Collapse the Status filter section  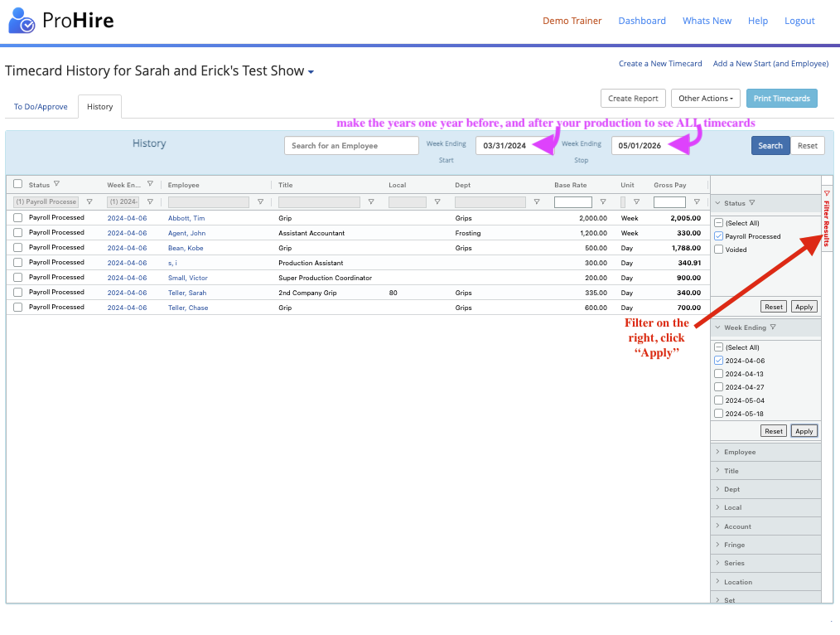tap(718, 203)
